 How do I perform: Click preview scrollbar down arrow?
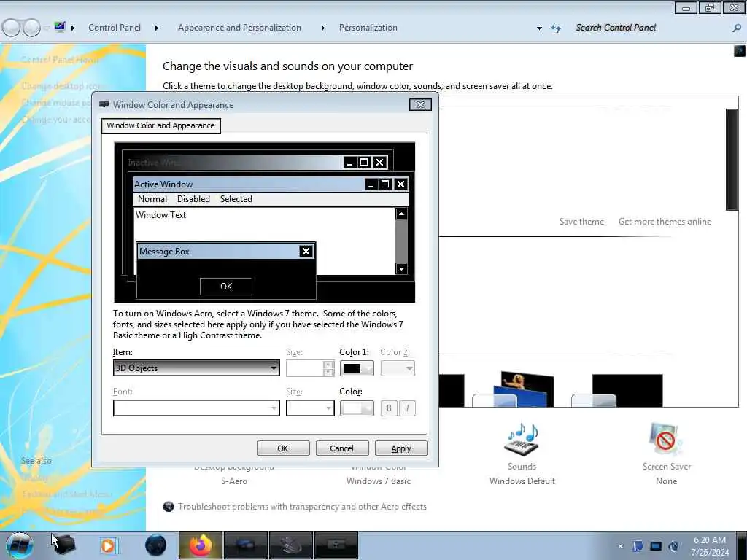click(x=402, y=269)
